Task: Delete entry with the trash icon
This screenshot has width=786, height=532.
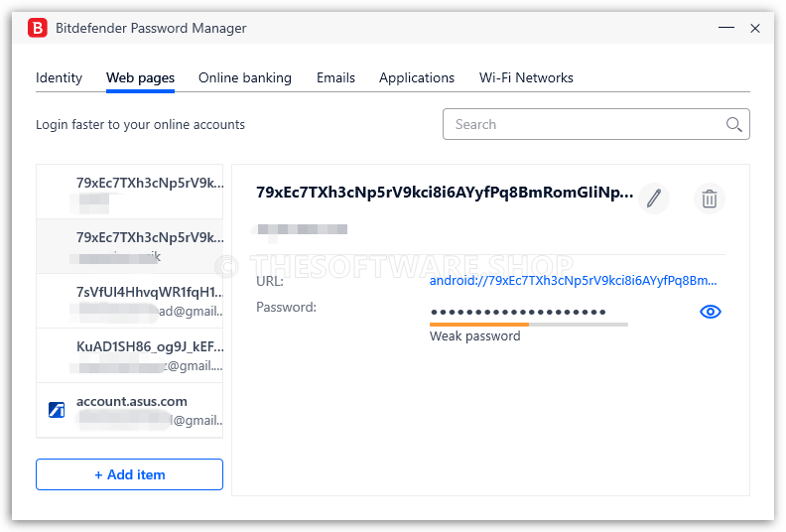Action: click(710, 199)
